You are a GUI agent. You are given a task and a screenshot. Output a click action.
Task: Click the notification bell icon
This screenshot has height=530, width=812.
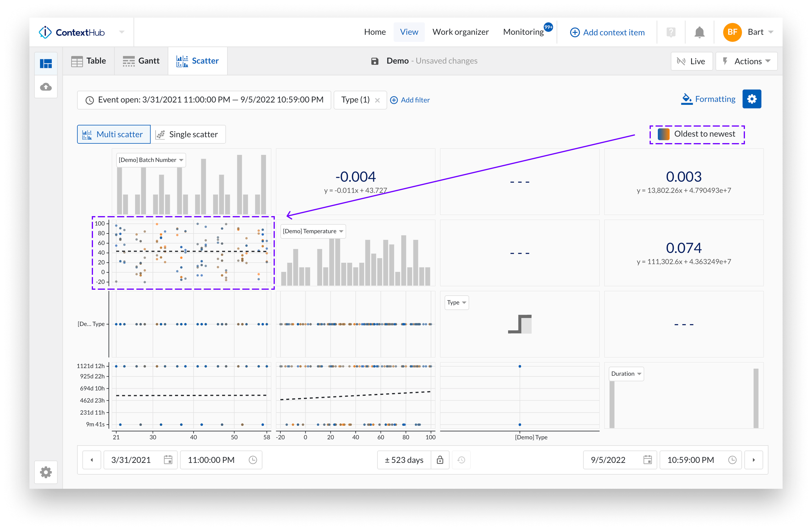point(699,32)
